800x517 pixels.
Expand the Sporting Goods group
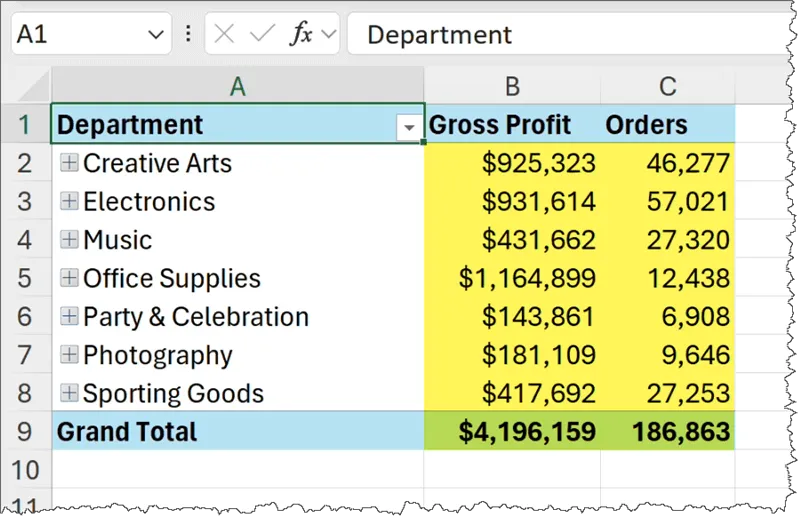tap(69, 393)
